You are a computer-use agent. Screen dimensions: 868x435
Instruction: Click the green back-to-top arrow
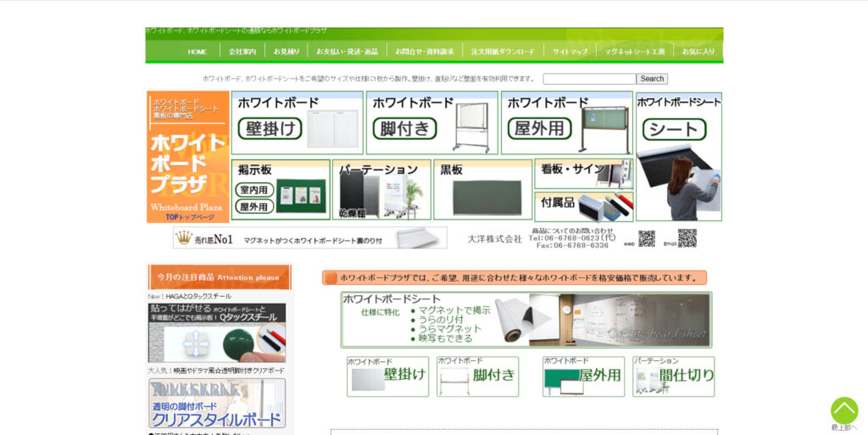point(844,411)
